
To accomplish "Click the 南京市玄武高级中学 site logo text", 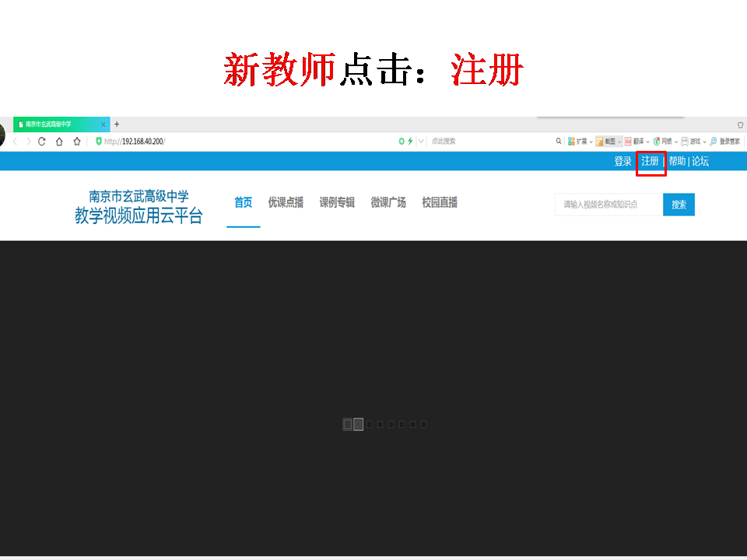I will 139,196.
